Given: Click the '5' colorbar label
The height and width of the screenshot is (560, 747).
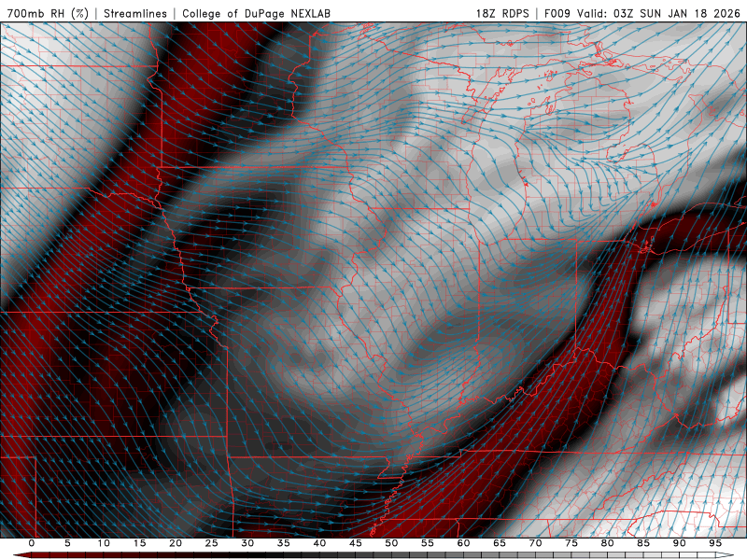Looking at the screenshot, I should [67, 543].
